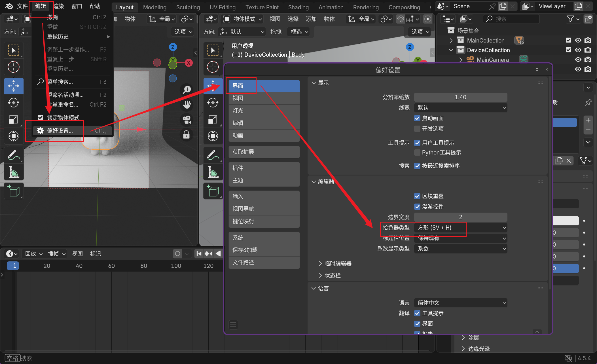Click the zoom magnifier gizmo in viewport
The width and height of the screenshot is (597, 364).
[x=187, y=90]
